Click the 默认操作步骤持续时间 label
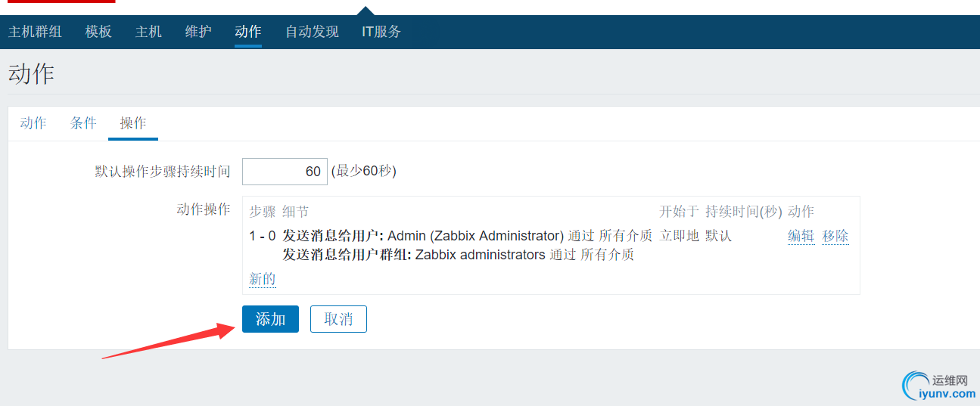The height and width of the screenshot is (406, 980). [x=162, y=172]
